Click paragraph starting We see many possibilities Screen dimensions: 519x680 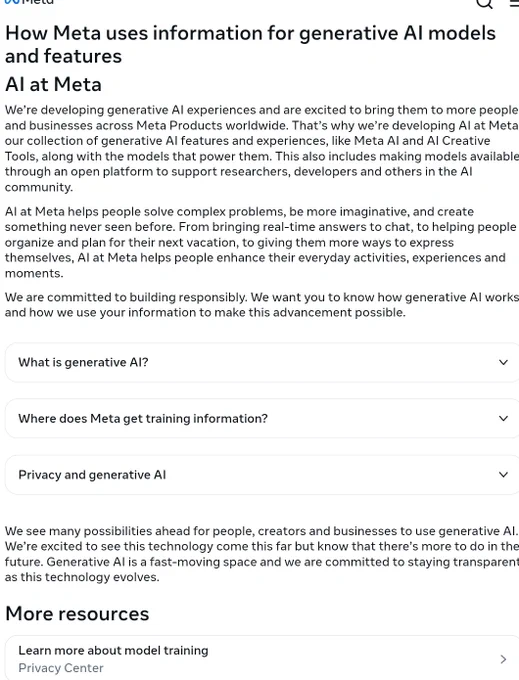tap(262, 554)
